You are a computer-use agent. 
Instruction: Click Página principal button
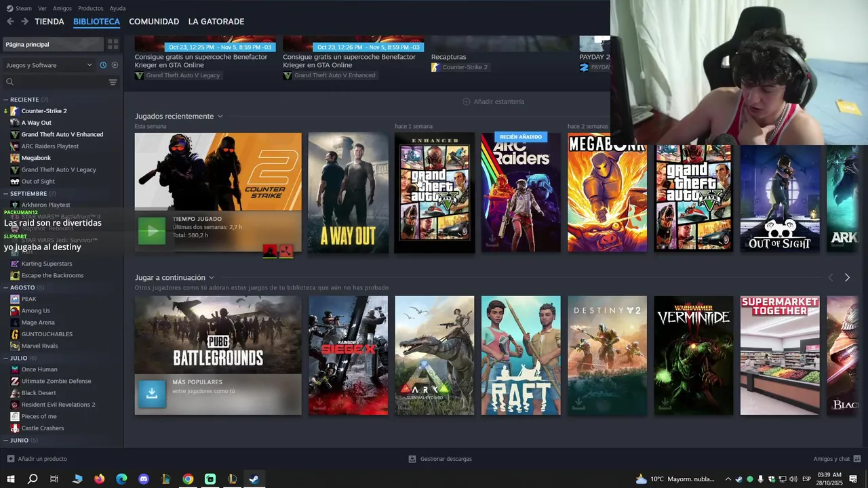tap(53, 44)
